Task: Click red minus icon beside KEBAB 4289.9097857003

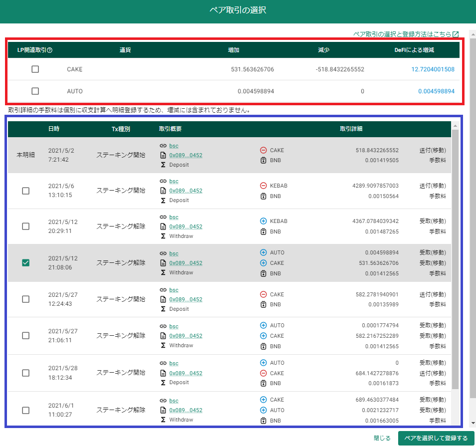Action: click(x=263, y=186)
